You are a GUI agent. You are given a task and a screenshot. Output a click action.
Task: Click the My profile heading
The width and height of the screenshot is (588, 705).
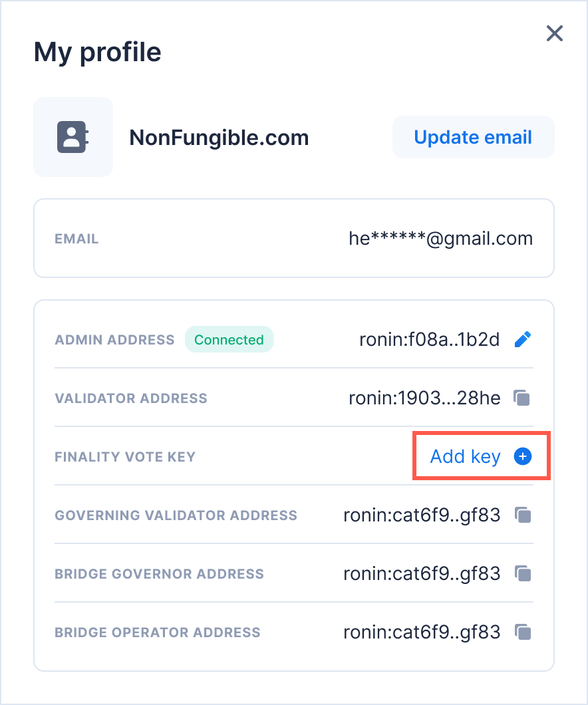(x=98, y=52)
